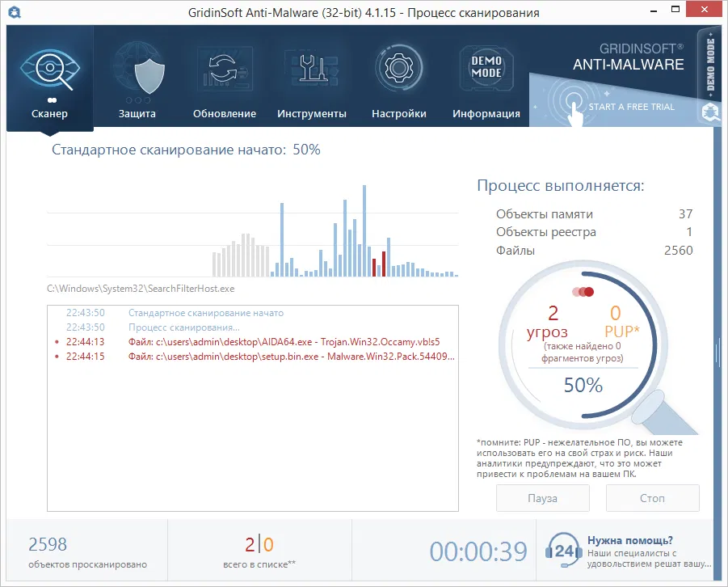Close the Anti-Malware window
The height and width of the screenshot is (587, 728).
705,9
